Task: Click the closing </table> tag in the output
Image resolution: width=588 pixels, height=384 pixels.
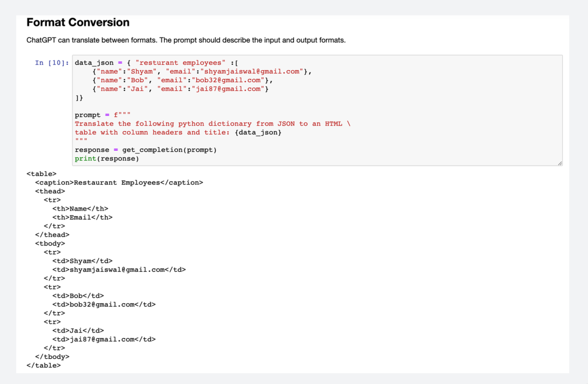Action: coord(43,365)
